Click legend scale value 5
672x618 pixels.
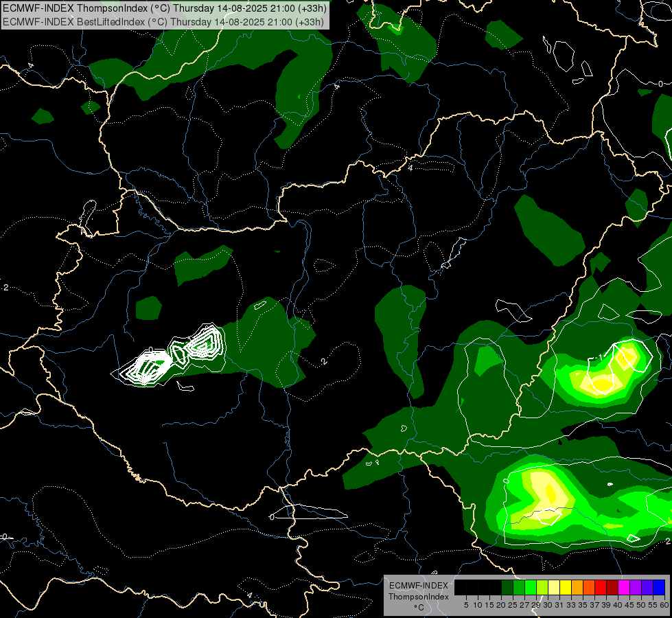(x=466, y=605)
